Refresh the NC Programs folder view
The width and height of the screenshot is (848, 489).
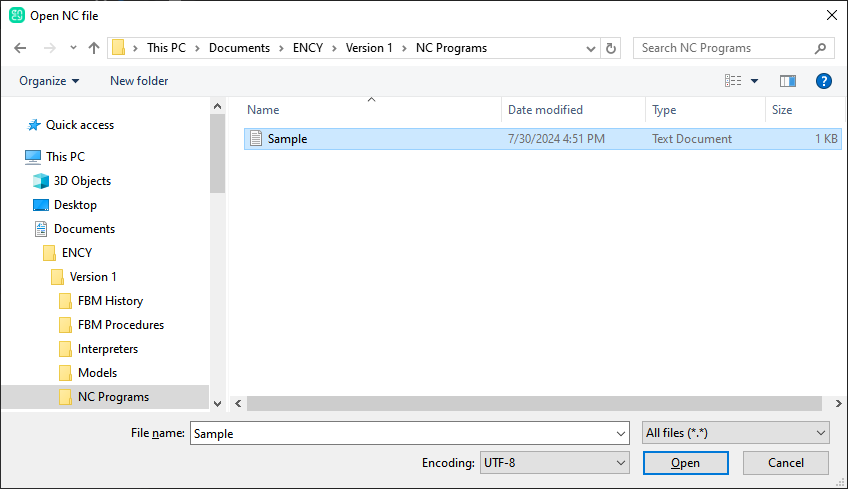click(612, 48)
